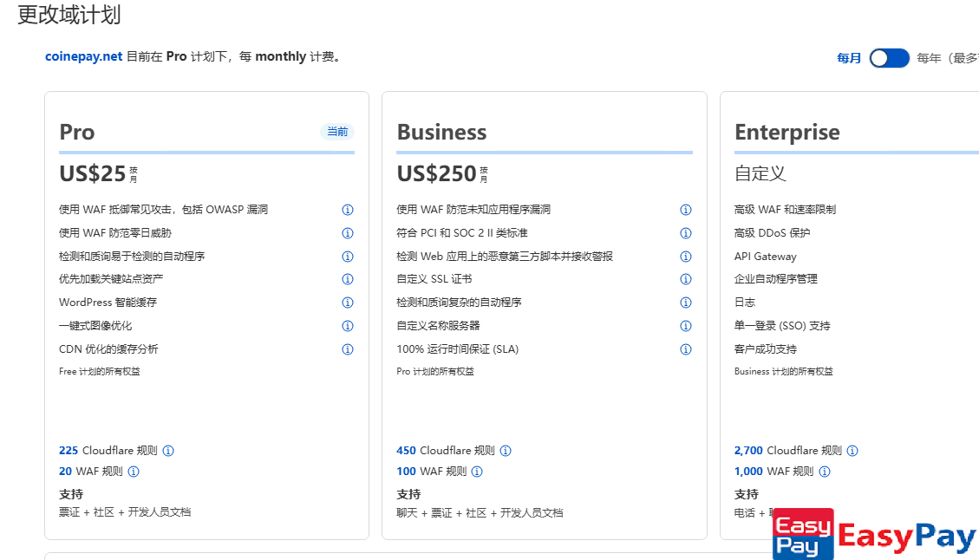The width and height of the screenshot is (979, 560).
Task: Open info icon next to 225 Cloudflare 规则
Action: point(168,451)
